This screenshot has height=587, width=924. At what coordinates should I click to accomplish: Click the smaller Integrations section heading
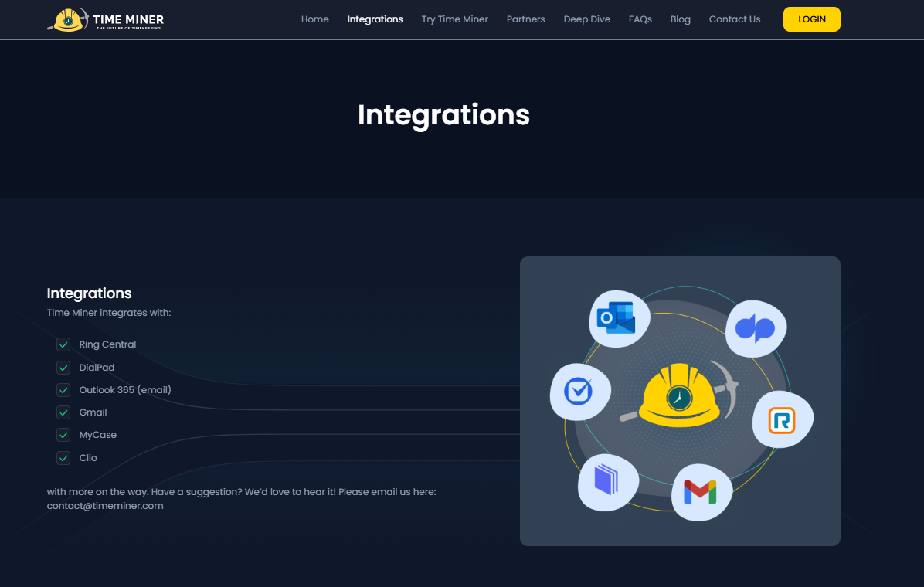89,293
